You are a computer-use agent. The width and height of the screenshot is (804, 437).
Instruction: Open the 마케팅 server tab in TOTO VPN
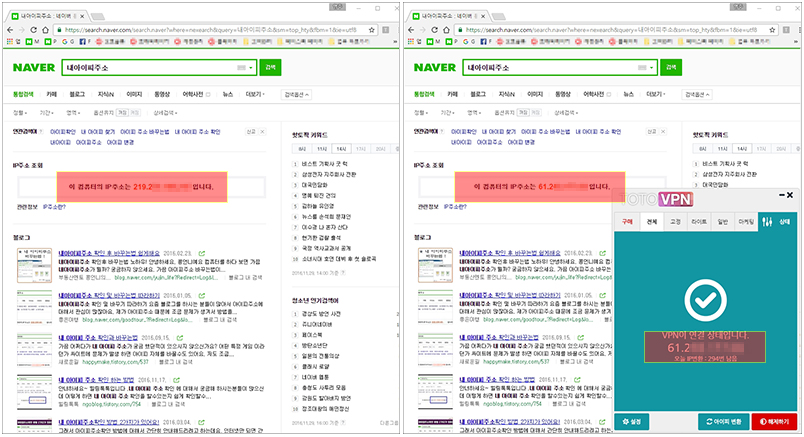[746, 222]
